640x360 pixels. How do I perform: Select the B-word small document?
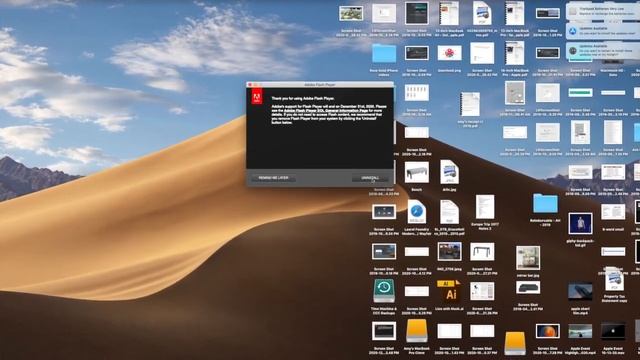[613, 212]
